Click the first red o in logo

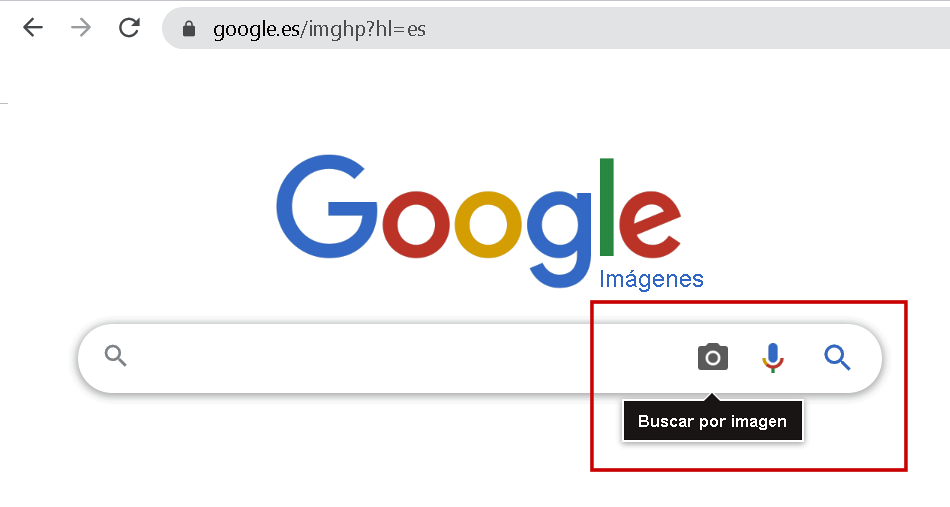tap(416, 224)
